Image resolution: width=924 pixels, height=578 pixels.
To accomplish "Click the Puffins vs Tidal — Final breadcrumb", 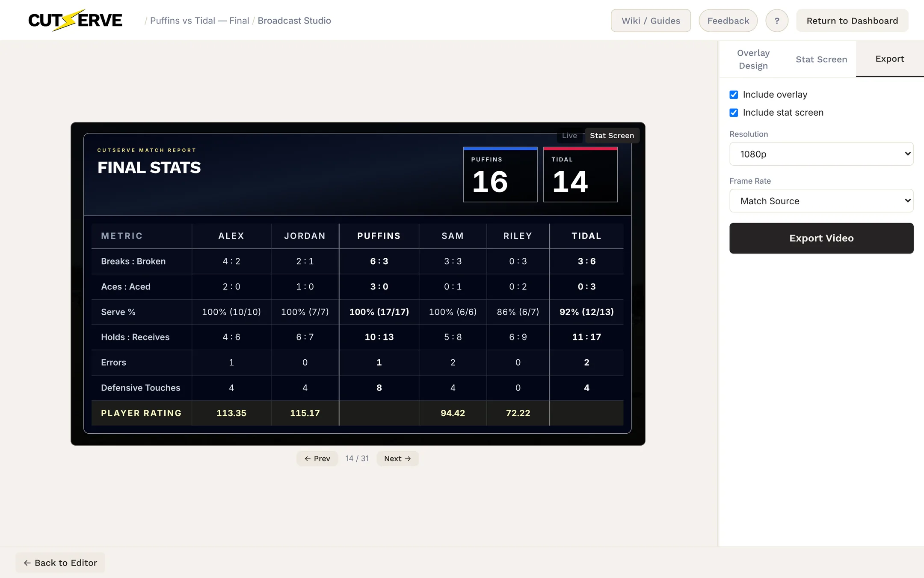I will [199, 21].
